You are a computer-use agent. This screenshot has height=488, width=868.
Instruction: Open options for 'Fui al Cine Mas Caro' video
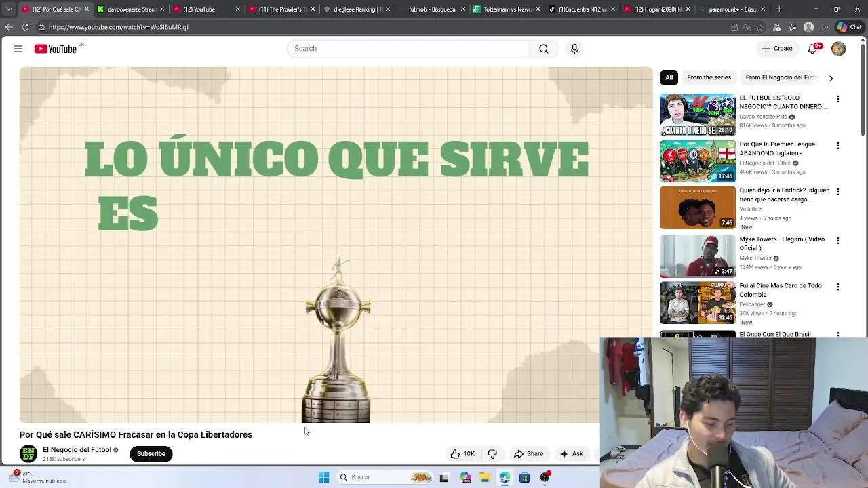[838, 287]
